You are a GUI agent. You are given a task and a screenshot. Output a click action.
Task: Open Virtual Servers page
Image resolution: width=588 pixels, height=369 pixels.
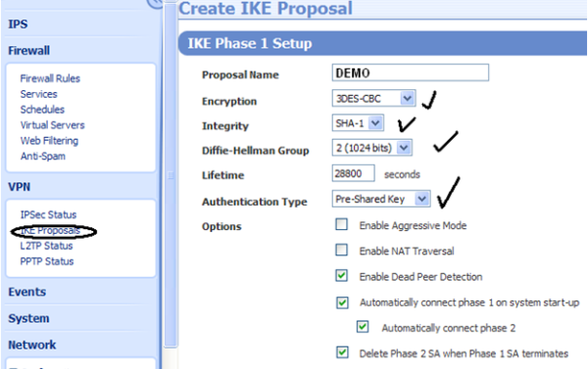tap(53, 124)
